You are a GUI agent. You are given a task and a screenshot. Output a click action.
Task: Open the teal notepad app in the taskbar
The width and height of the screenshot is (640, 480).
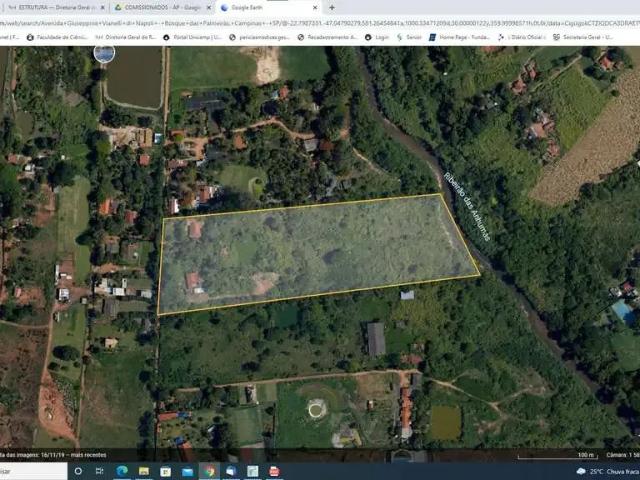tap(253, 471)
